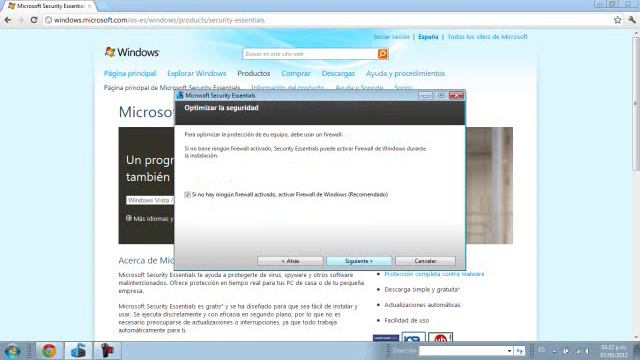Click the Información del producto sub-navigation link
Viewport: 640px width, 360px height.
(288, 88)
